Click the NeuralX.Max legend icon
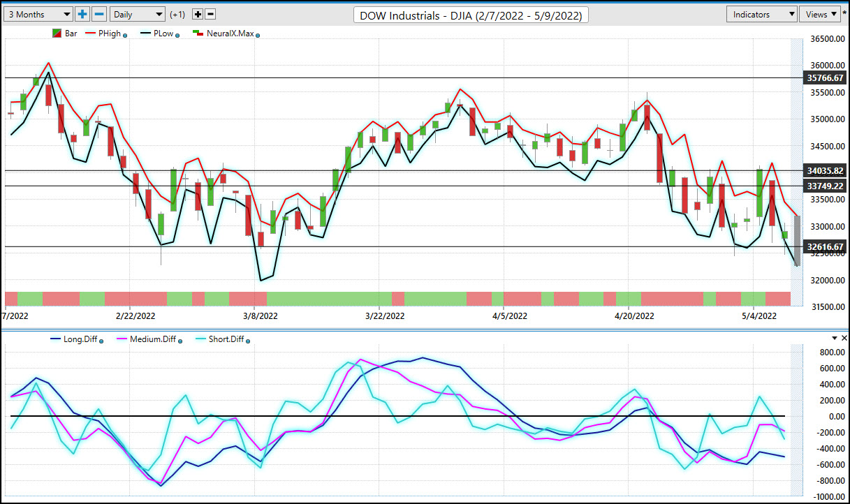This screenshot has height=504, width=850. point(198,33)
